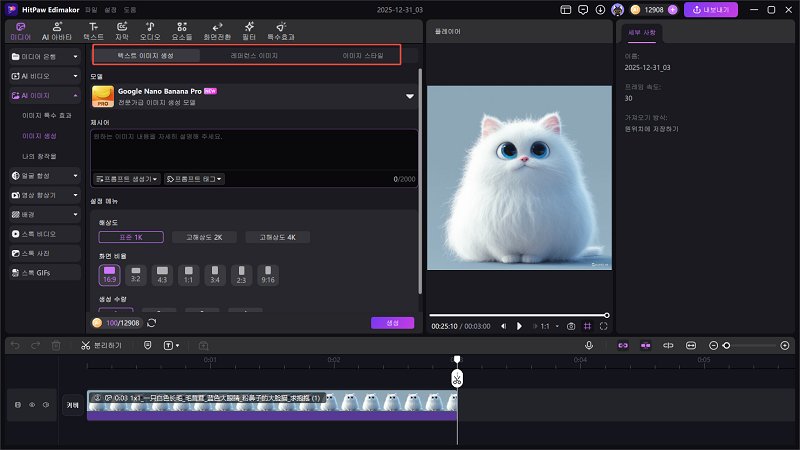Open the 프롬프트 생성기 dropdown
Image resolution: width=800 pixels, height=450 pixels.
pyautogui.click(x=126, y=179)
